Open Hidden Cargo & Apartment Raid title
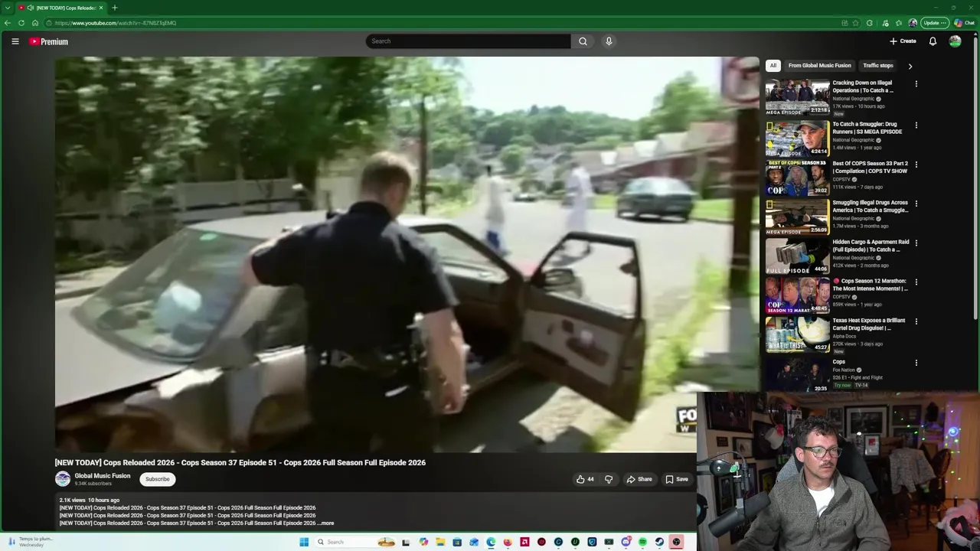This screenshot has width=980, height=551. (871, 246)
